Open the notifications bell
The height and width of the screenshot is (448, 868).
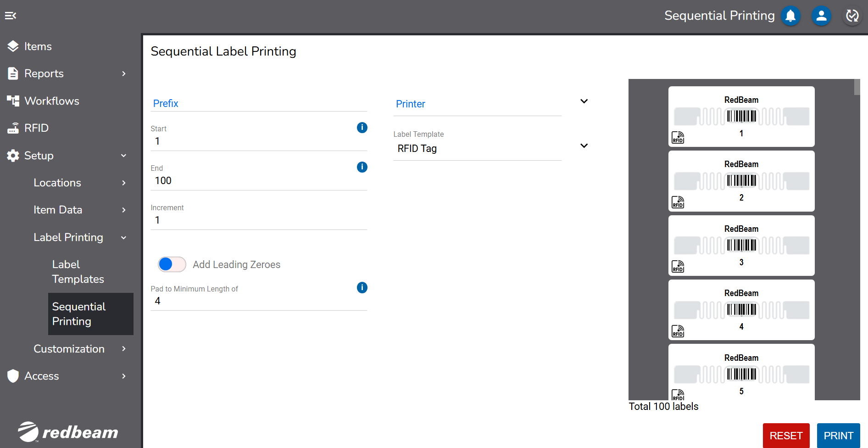click(x=790, y=16)
